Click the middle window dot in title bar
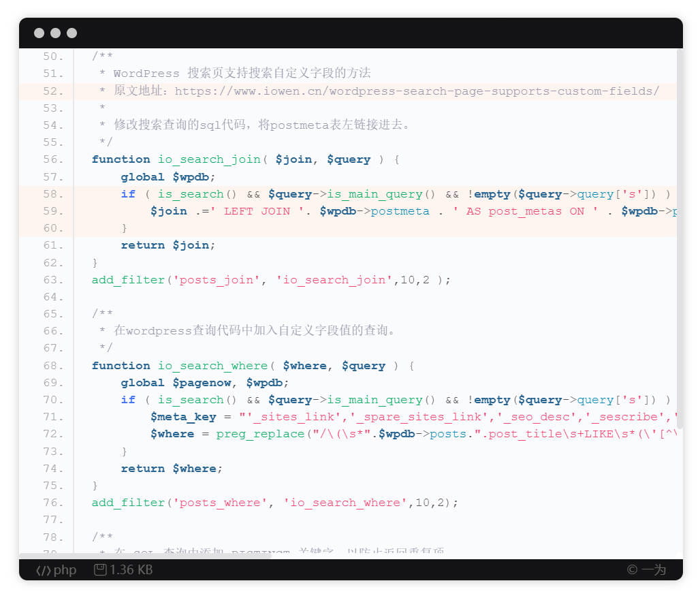 coord(54,32)
